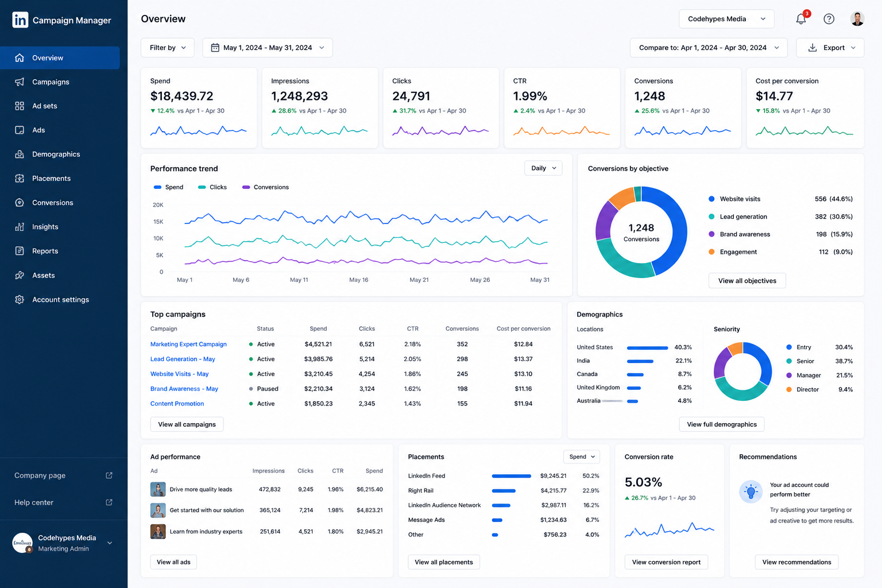Go to Reports in the sidebar
This screenshot has width=882, height=588.
60,251
